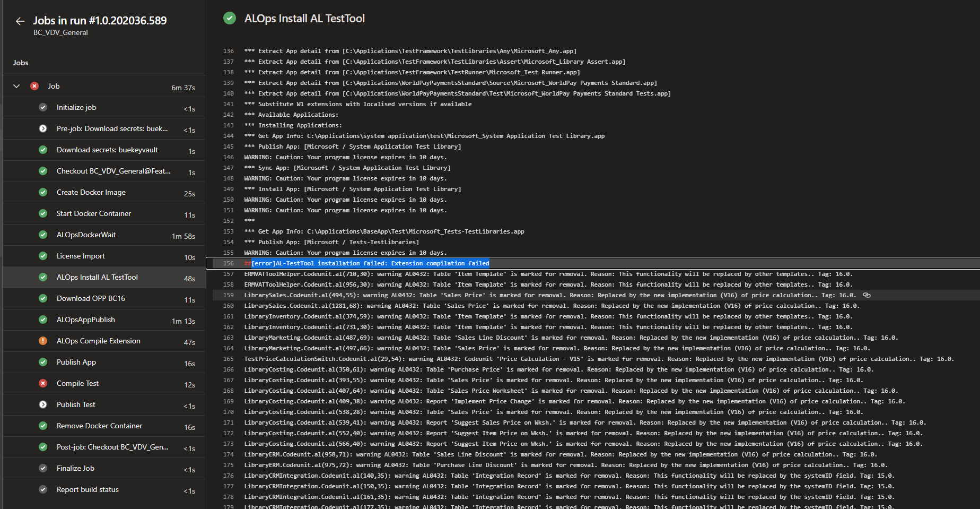
Task: Click the 6m 37s job duration
Action: (183, 88)
